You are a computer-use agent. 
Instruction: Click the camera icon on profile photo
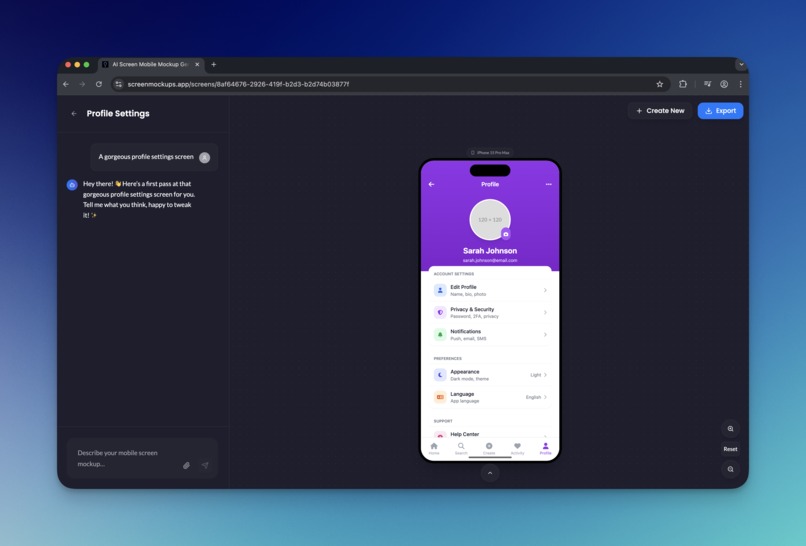coord(506,234)
